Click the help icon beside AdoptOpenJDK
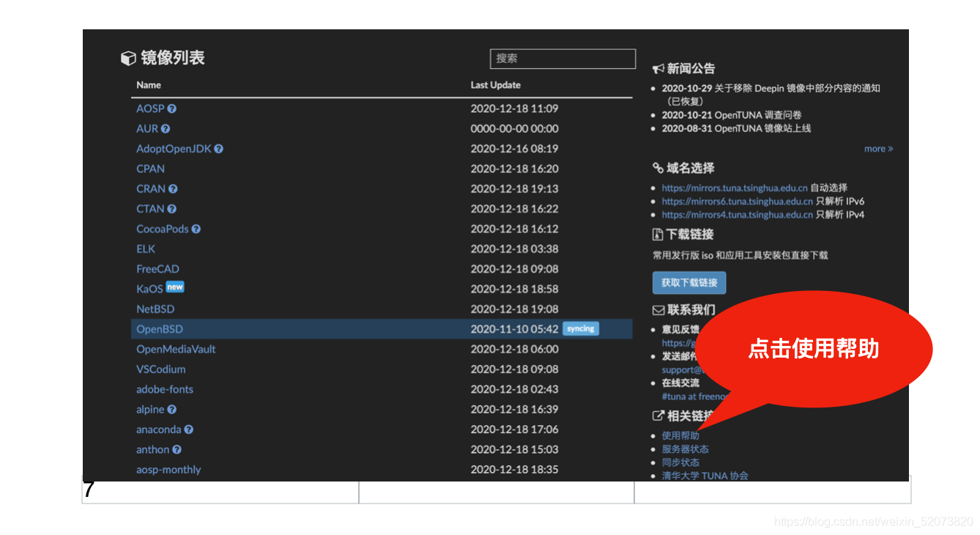The height and width of the screenshot is (535, 980). pos(219,149)
